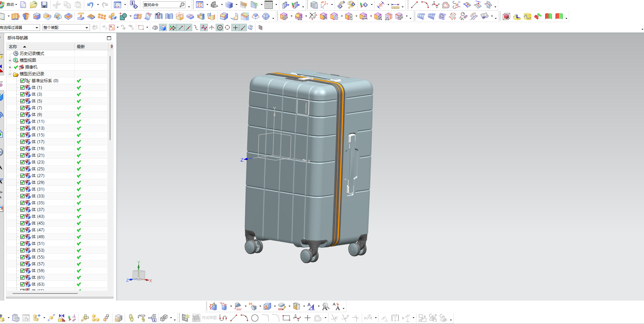Select the 体 (57) tree item
The height and width of the screenshot is (324, 644).
(38, 264)
